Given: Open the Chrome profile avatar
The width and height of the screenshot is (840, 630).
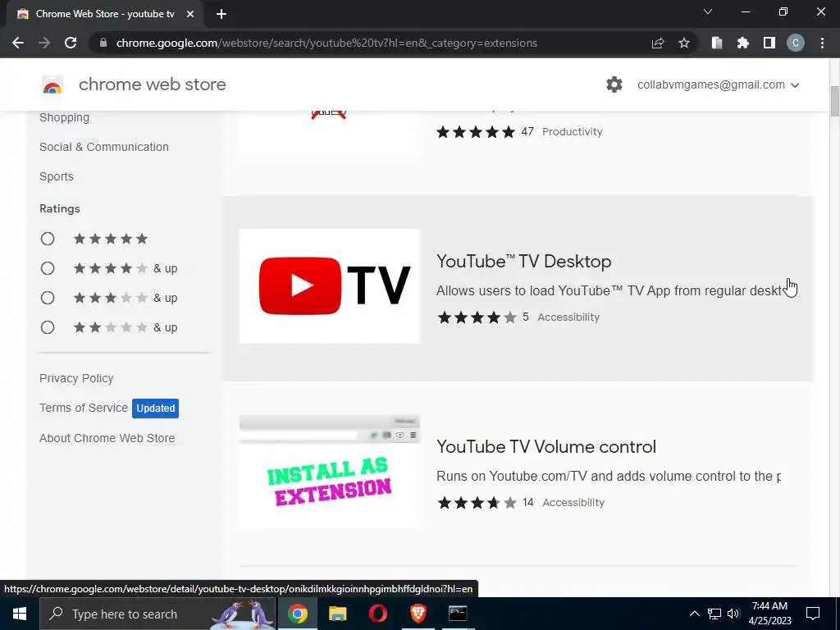Looking at the screenshot, I should 796,43.
